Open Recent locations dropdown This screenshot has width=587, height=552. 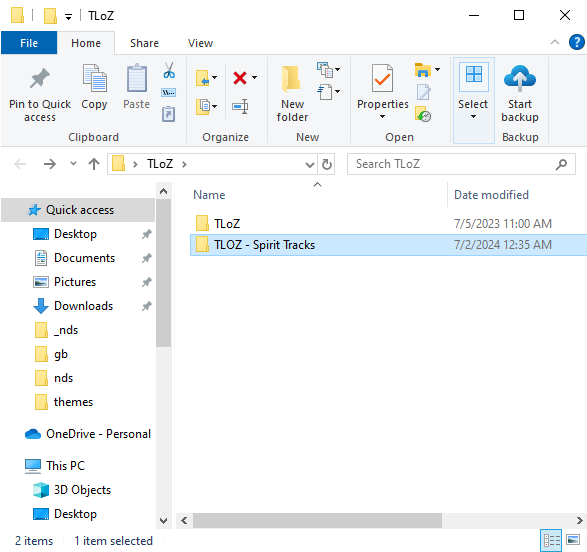[73, 164]
